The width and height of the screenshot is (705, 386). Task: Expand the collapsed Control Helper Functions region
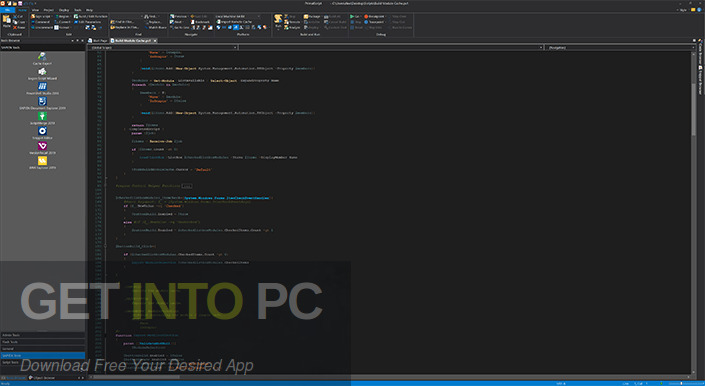click(187, 186)
